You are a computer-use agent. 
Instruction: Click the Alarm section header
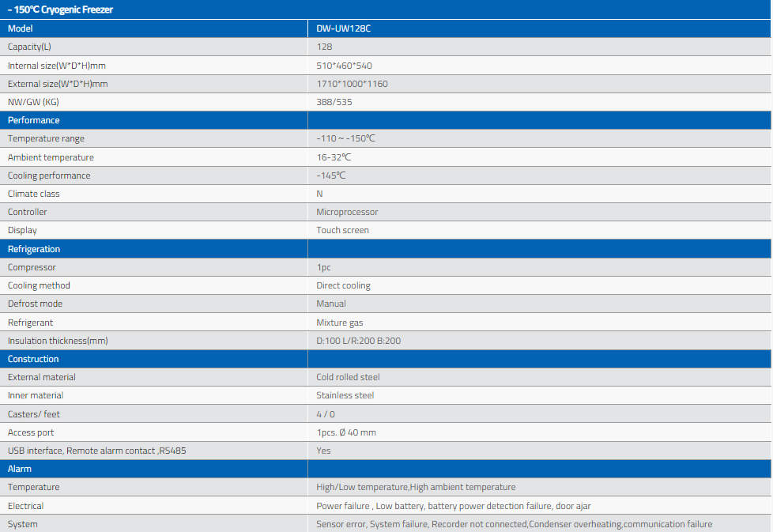(x=20, y=469)
